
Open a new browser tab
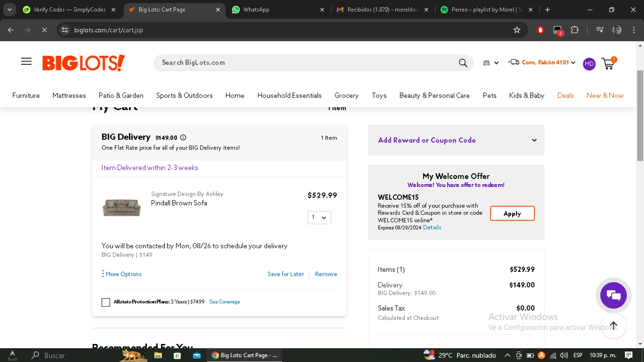pyautogui.click(x=547, y=9)
